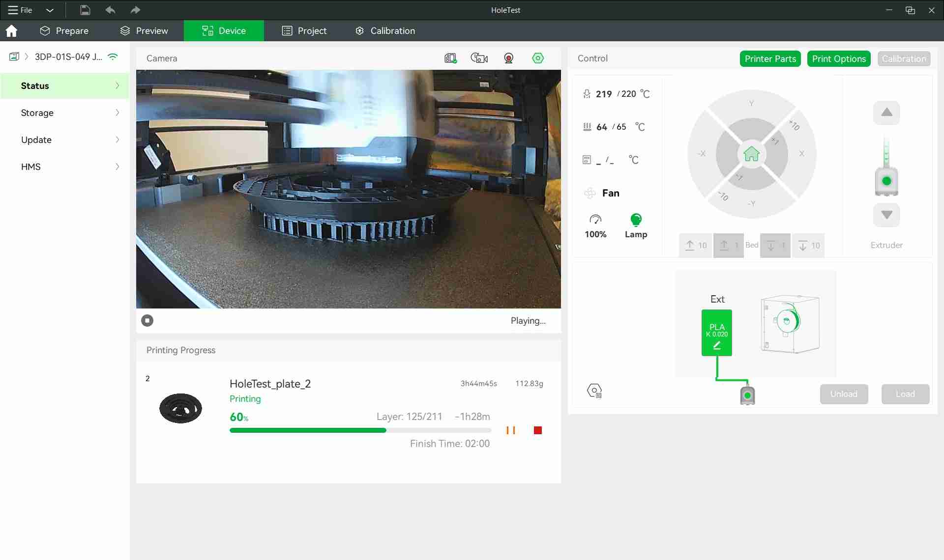
Task: Click the '3h44m45s' print duration
Action: [x=478, y=384]
